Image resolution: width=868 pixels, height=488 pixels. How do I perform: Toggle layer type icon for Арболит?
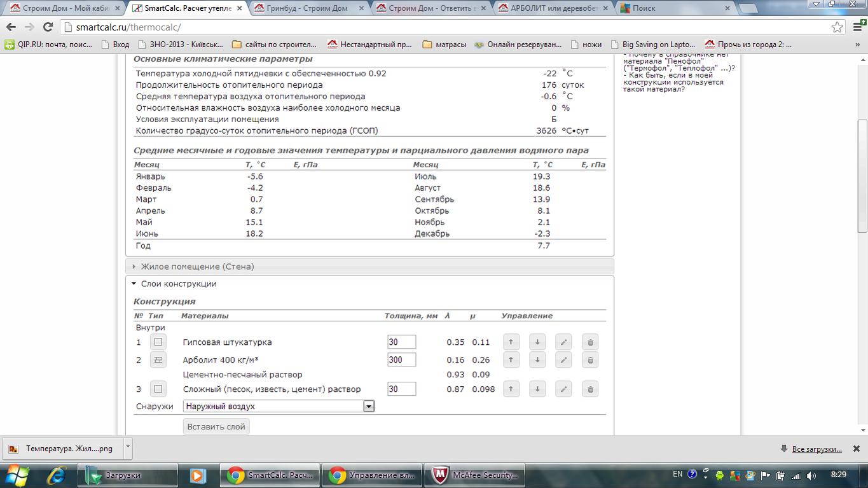(158, 360)
